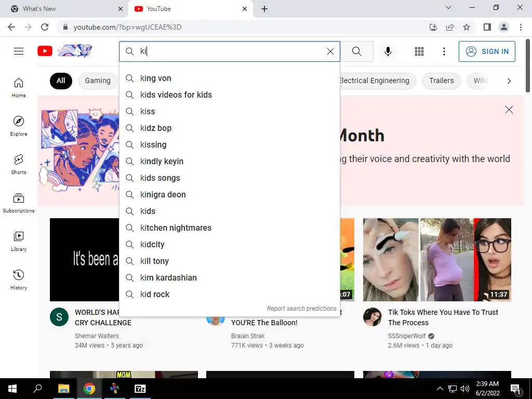Open the YouTube hamburger guide menu
Image resolution: width=532 pixels, height=399 pixels.
click(19, 51)
